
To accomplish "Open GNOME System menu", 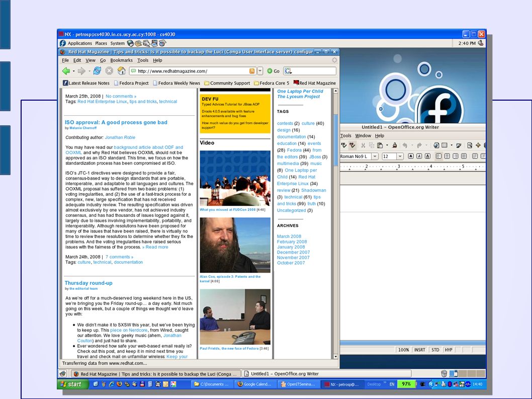I will [117, 43].
